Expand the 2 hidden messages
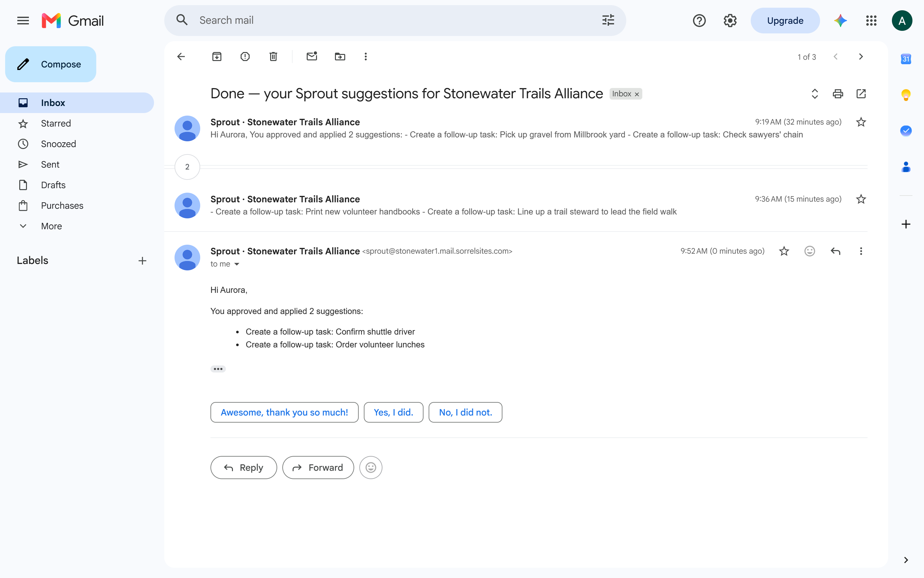 (x=187, y=167)
